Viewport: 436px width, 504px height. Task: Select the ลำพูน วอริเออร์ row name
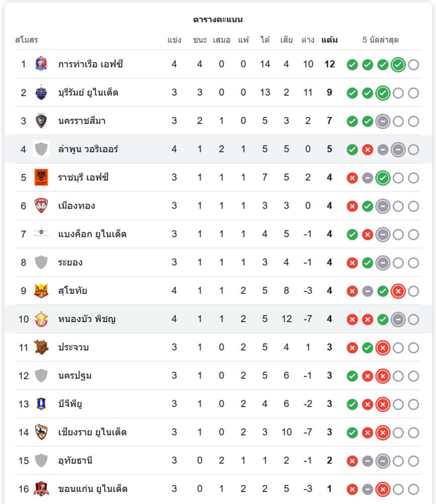(88, 149)
